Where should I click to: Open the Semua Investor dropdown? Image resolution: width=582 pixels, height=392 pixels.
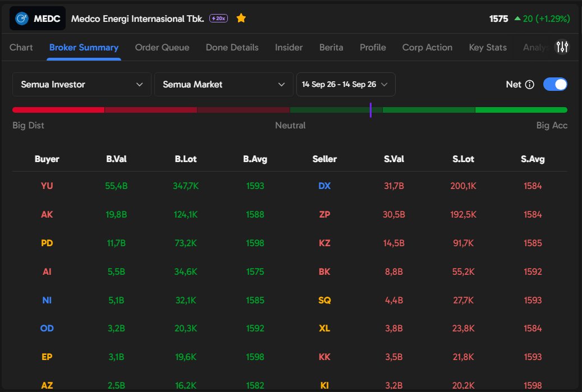coord(81,84)
